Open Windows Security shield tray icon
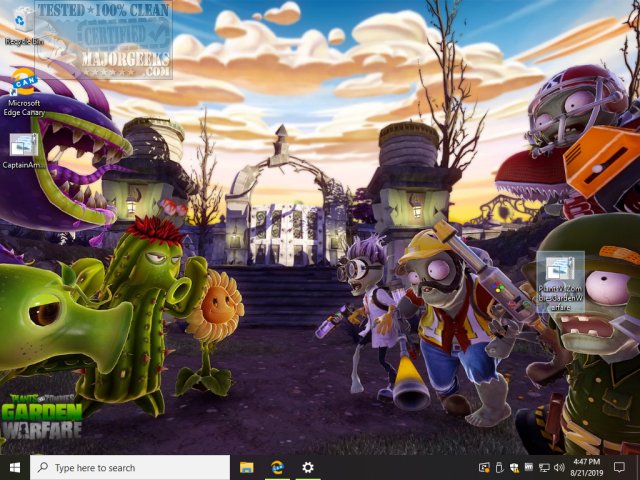The image size is (640, 480). click(514, 467)
